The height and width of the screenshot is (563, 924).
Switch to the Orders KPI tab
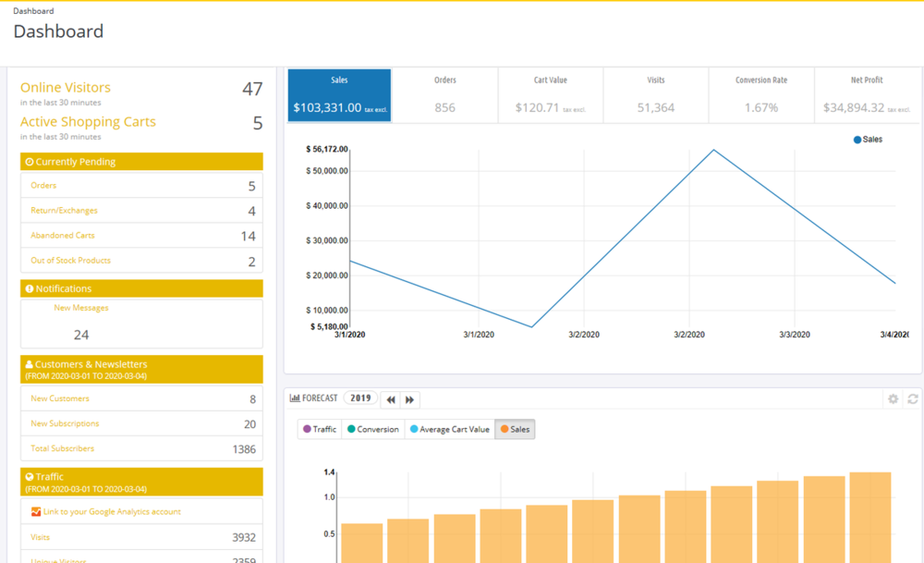(445, 95)
